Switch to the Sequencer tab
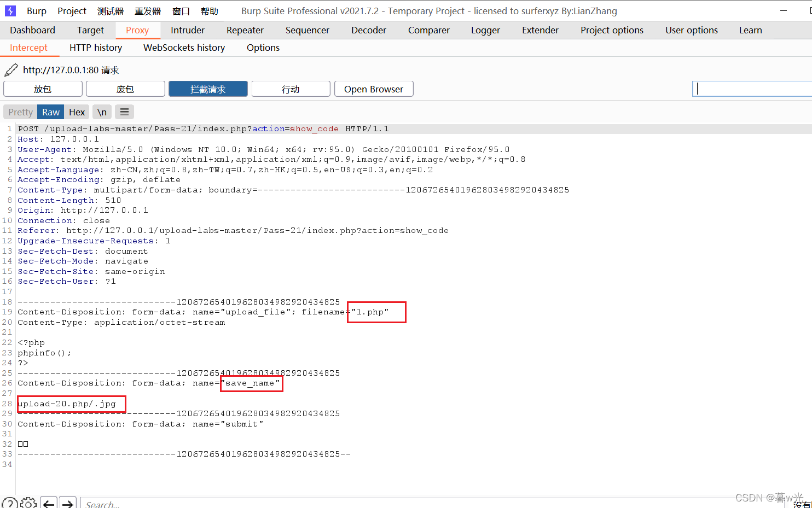The height and width of the screenshot is (508, 812). [x=308, y=30]
